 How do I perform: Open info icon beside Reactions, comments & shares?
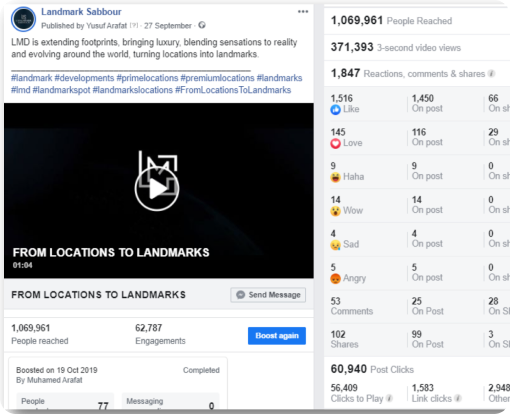click(491, 74)
